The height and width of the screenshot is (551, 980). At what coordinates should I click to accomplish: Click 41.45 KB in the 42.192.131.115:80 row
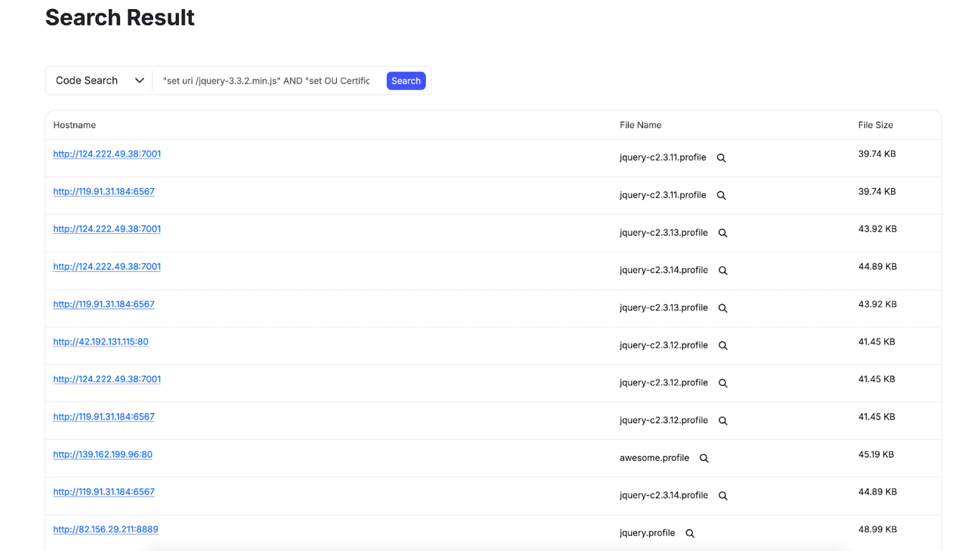877,342
